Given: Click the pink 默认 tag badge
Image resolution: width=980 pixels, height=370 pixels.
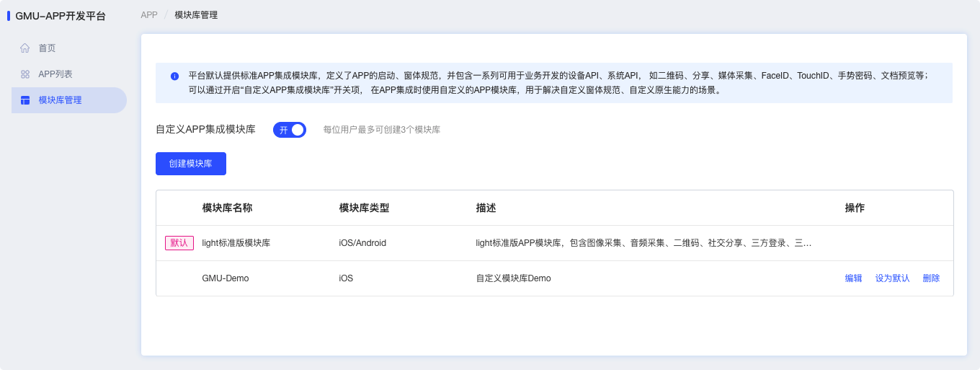Looking at the screenshot, I should tap(179, 243).
